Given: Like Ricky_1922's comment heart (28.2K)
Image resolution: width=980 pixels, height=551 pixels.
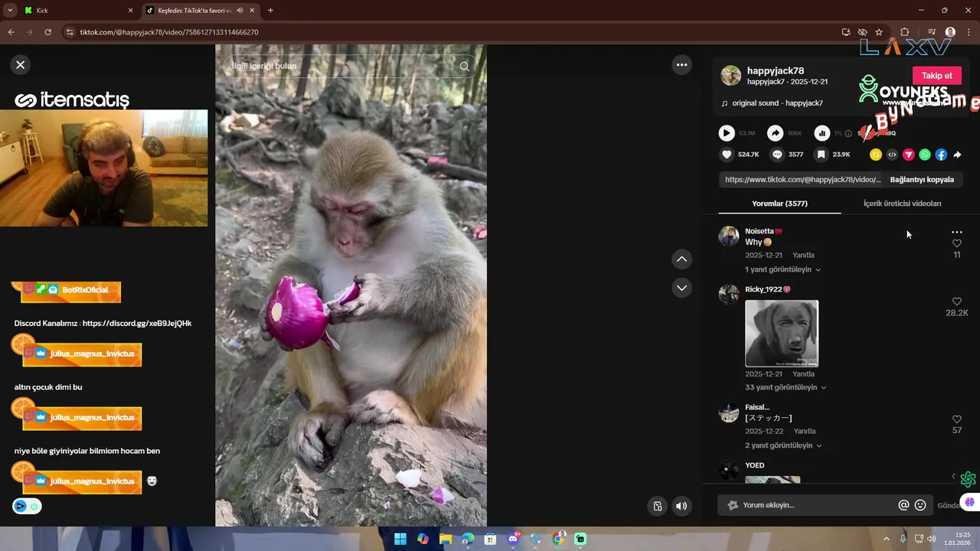Looking at the screenshot, I should click(957, 302).
